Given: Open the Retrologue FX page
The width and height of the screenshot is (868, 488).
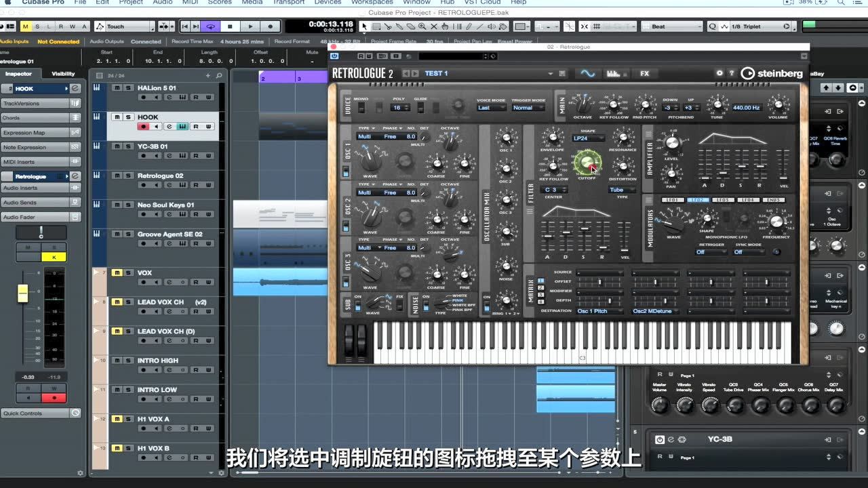Looking at the screenshot, I should tap(644, 73).
